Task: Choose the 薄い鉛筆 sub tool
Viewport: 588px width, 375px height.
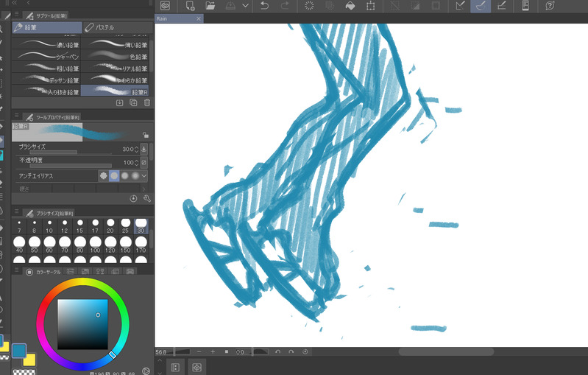Action: click(x=115, y=45)
